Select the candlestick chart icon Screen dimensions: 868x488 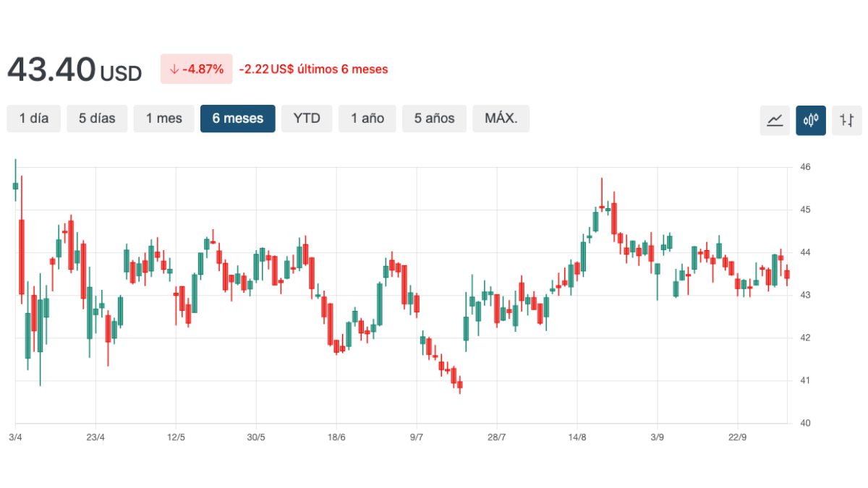click(811, 120)
